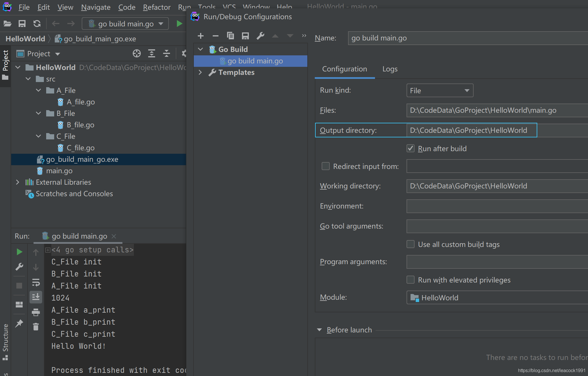The image size is (588, 376).
Task: Click the Expand All icon in Project panel
Action: click(152, 53)
